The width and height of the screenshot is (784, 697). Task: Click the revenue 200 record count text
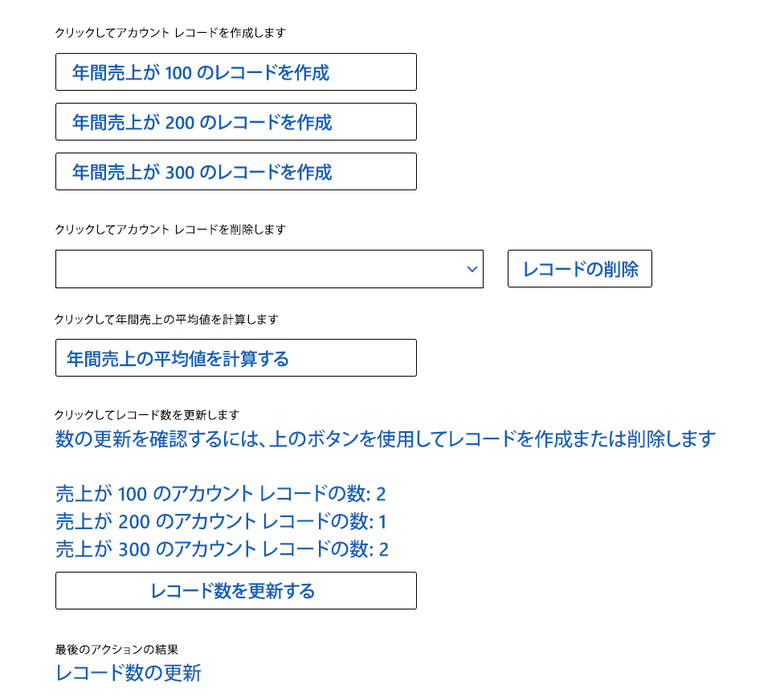click(221, 522)
